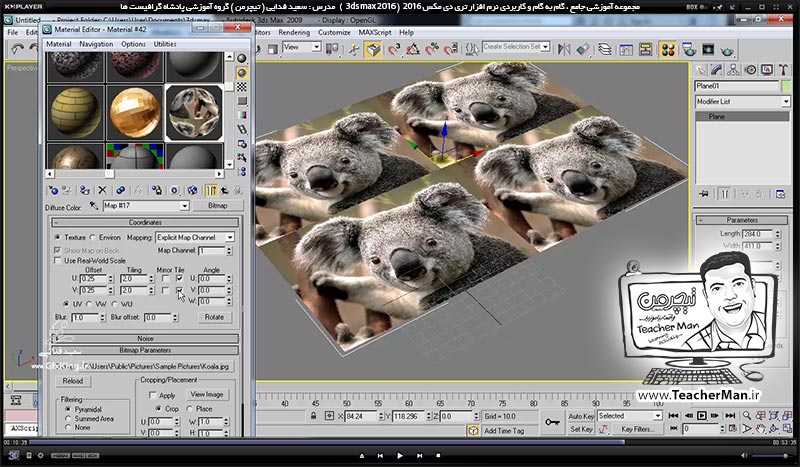
Task: Open Material menu in Material Editor
Action: click(x=59, y=44)
